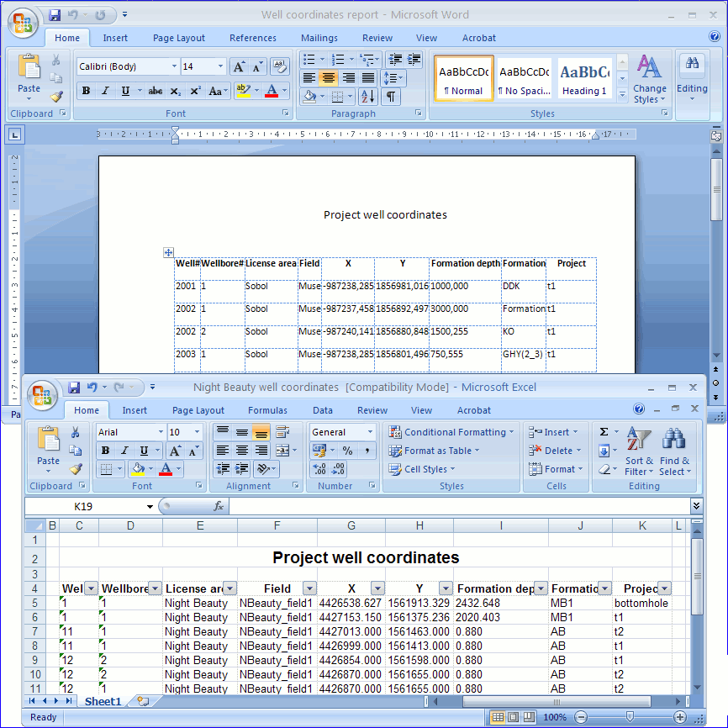Toggle Italic in Word font group
The height and width of the screenshot is (728, 728).
pyautogui.click(x=105, y=91)
